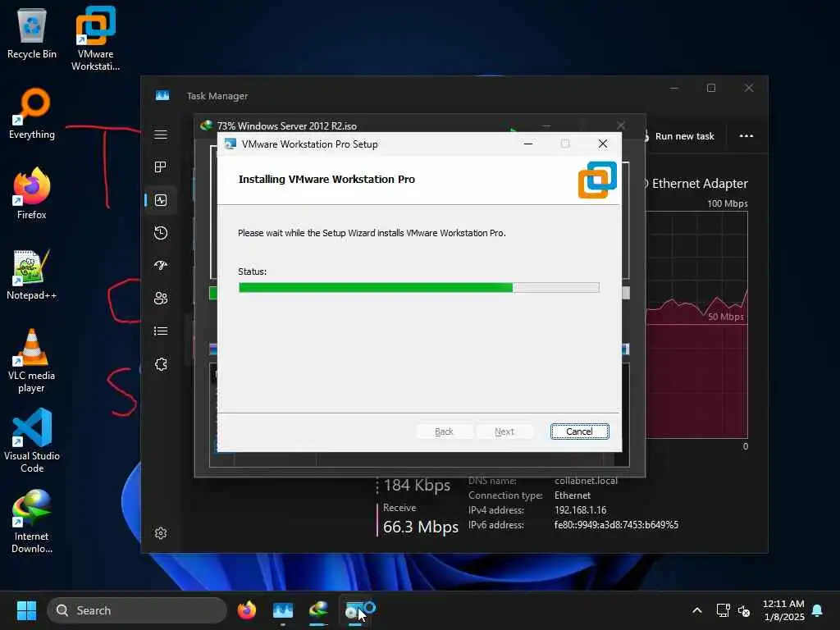Open Recycle Bin desktop icon
This screenshot has height=630, width=840.
[x=32, y=33]
